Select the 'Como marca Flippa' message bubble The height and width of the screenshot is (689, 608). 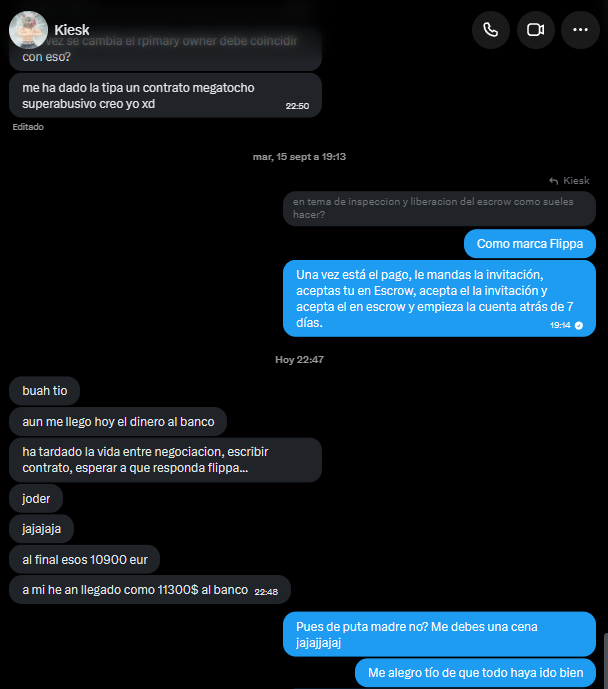click(x=530, y=244)
